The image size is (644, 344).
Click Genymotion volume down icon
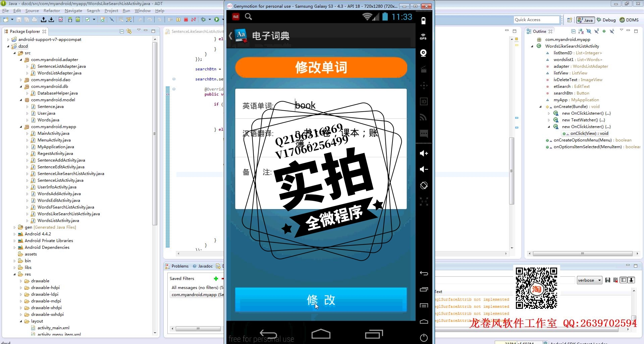[424, 169]
